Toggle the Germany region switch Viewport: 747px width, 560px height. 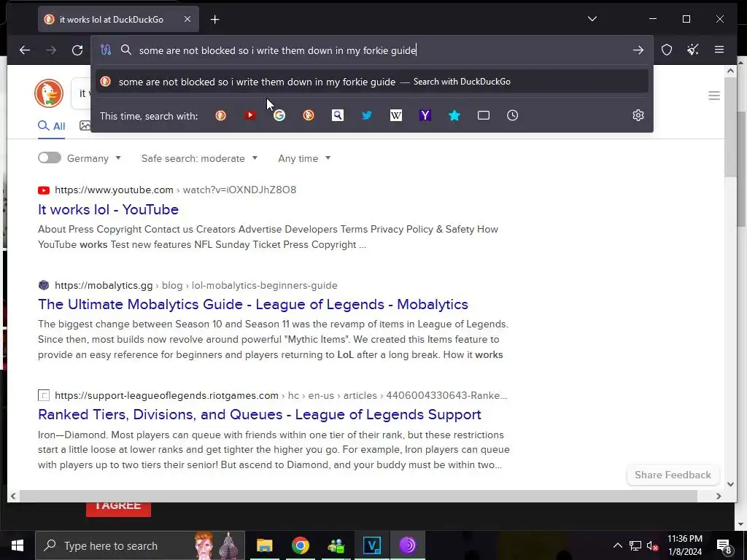[x=50, y=157]
